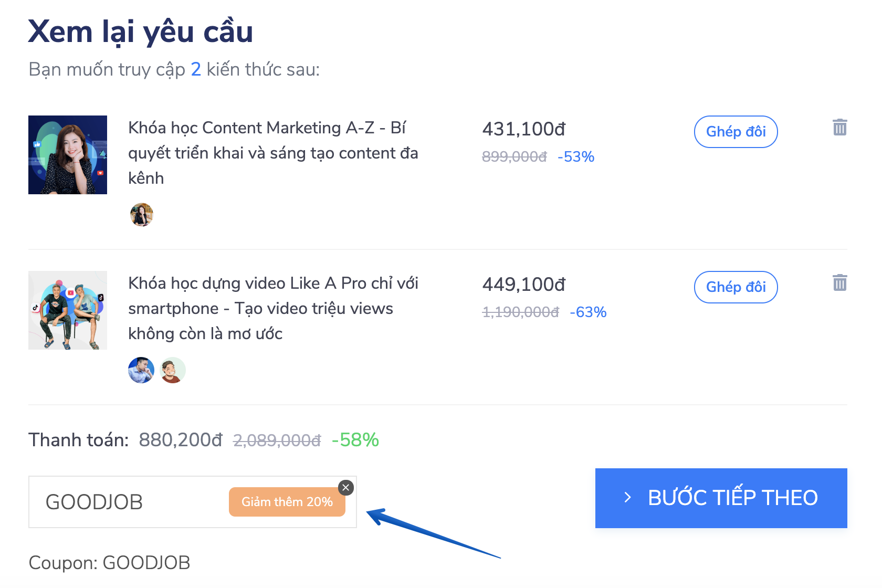This screenshot has width=882, height=588.
Task: Delete the Content Marketing A-Z course
Action: (839, 127)
